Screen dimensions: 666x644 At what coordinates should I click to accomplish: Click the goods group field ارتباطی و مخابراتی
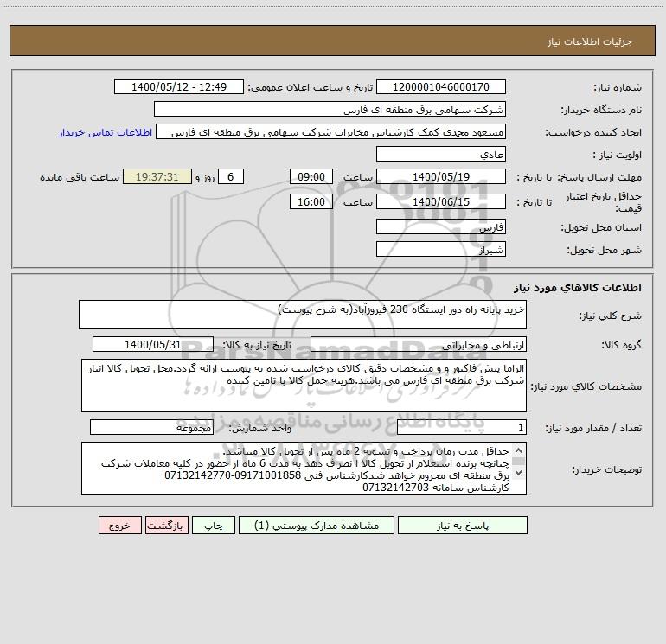pos(419,344)
